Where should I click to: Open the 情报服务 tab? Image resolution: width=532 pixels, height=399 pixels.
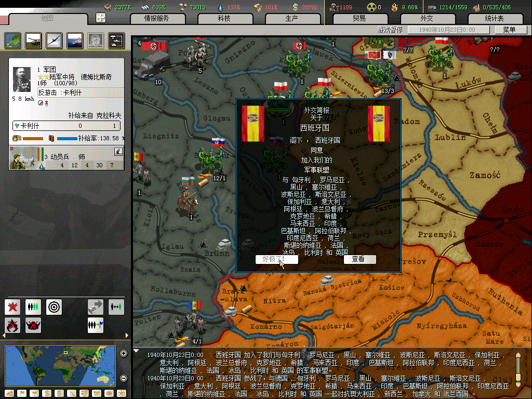157,18
